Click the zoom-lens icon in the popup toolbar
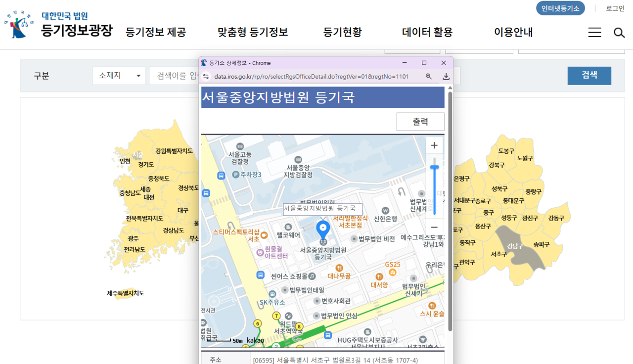This screenshot has width=633, height=364. 429,77
